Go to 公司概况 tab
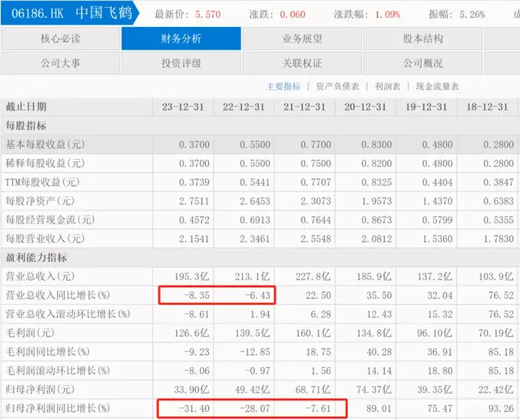This screenshot has height=420, width=520. pyautogui.click(x=423, y=63)
